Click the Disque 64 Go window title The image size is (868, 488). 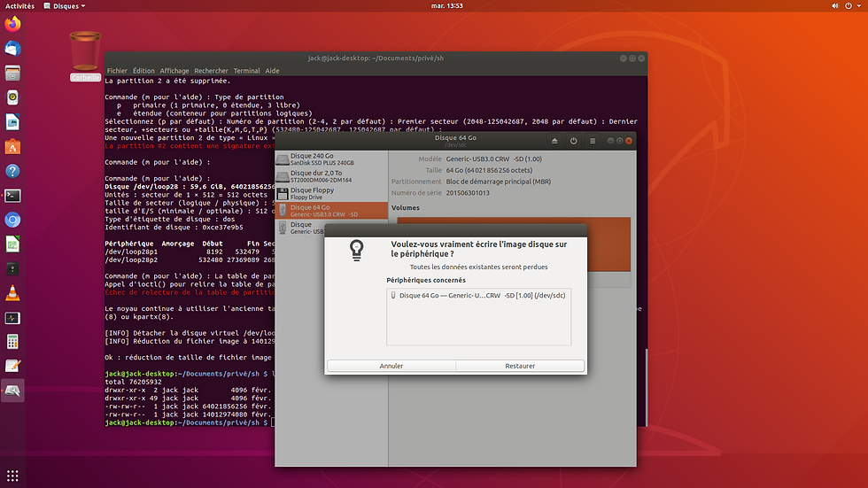click(x=455, y=138)
